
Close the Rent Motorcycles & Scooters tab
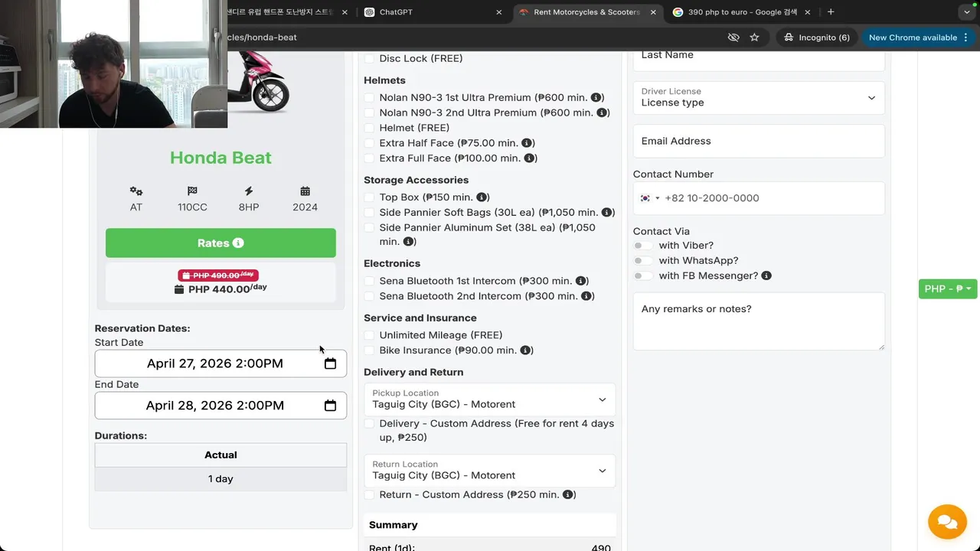653,12
